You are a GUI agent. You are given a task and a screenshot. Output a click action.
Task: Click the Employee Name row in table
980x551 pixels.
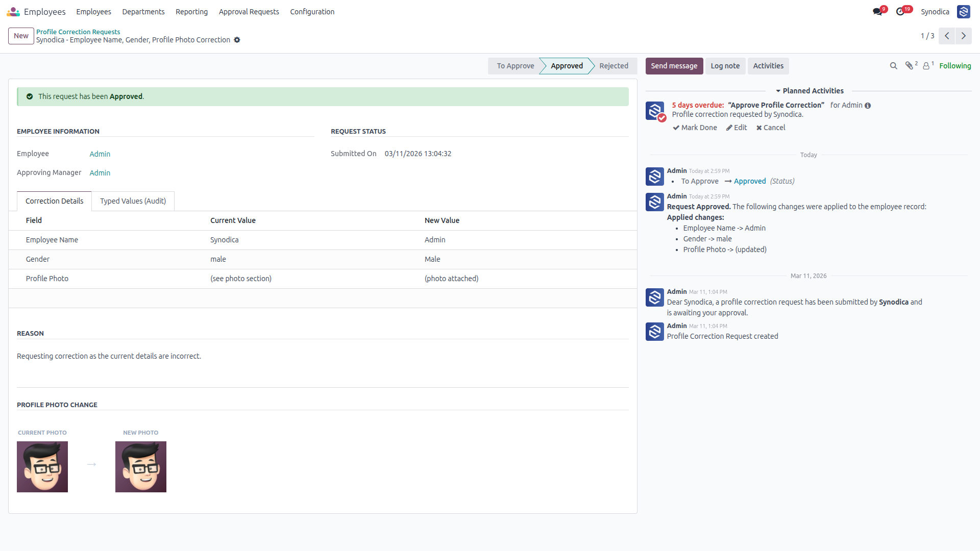[x=323, y=240]
